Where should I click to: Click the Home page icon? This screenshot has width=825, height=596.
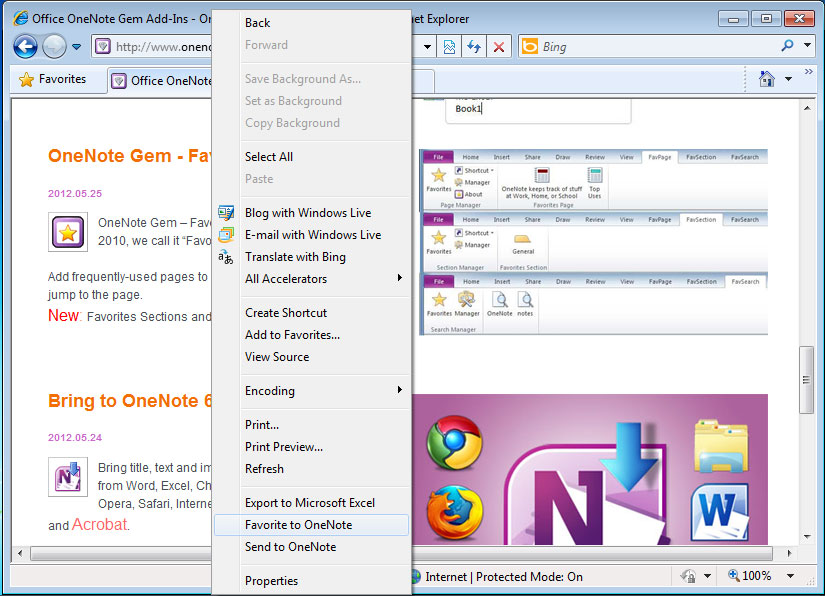[x=767, y=79]
